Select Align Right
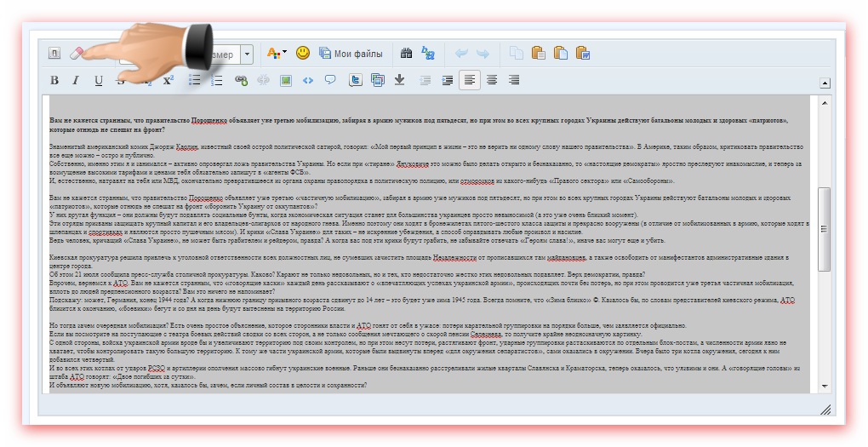The image size is (868, 447). pyautogui.click(x=514, y=80)
